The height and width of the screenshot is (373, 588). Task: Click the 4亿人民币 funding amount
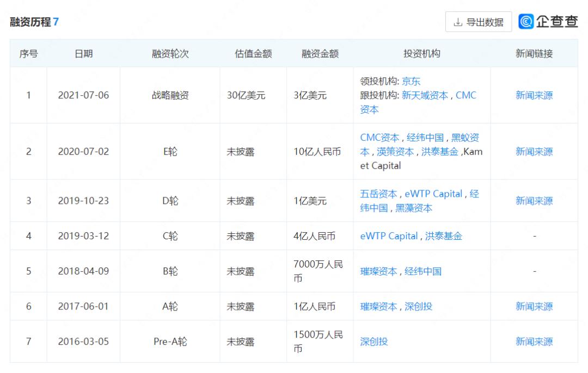(x=315, y=236)
